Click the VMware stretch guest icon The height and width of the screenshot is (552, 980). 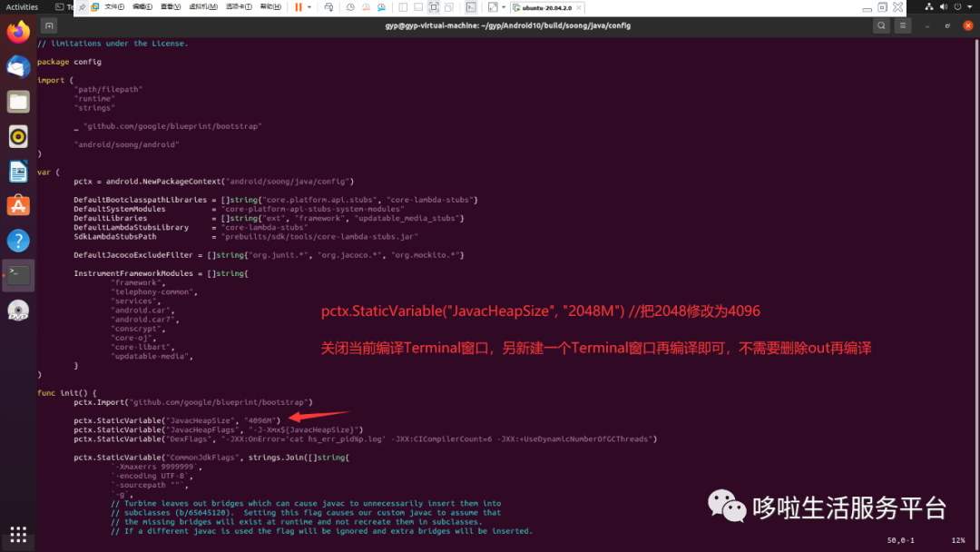point(493,7)
